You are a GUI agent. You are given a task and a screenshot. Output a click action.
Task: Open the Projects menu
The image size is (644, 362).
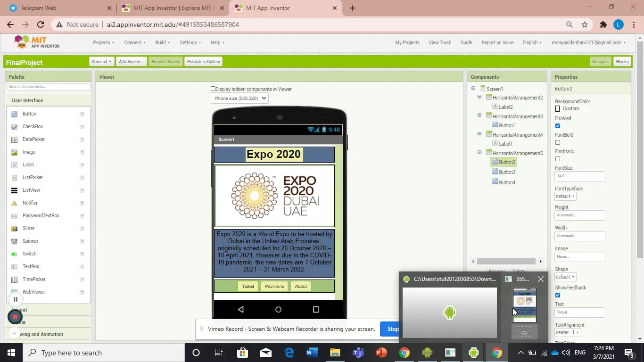[103, 42]
